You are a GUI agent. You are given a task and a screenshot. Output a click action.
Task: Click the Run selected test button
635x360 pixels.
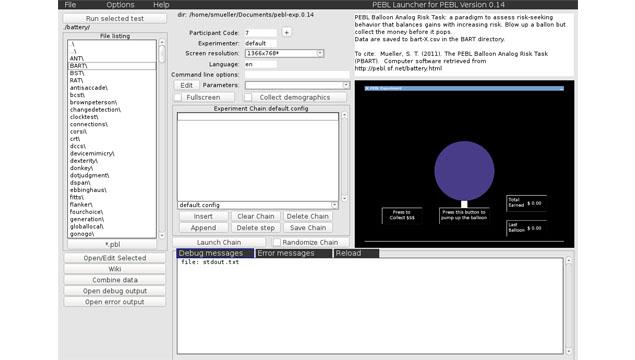click(115, 19)
